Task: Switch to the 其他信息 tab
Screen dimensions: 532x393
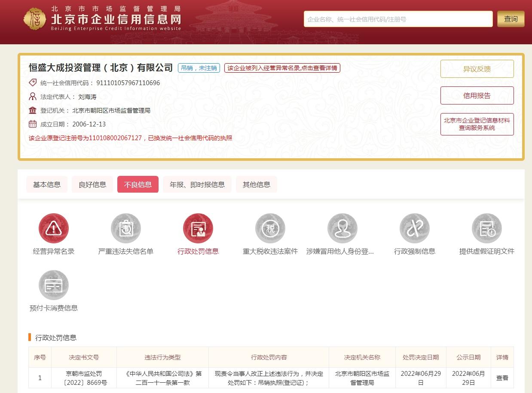Action: tap(257, 184)
